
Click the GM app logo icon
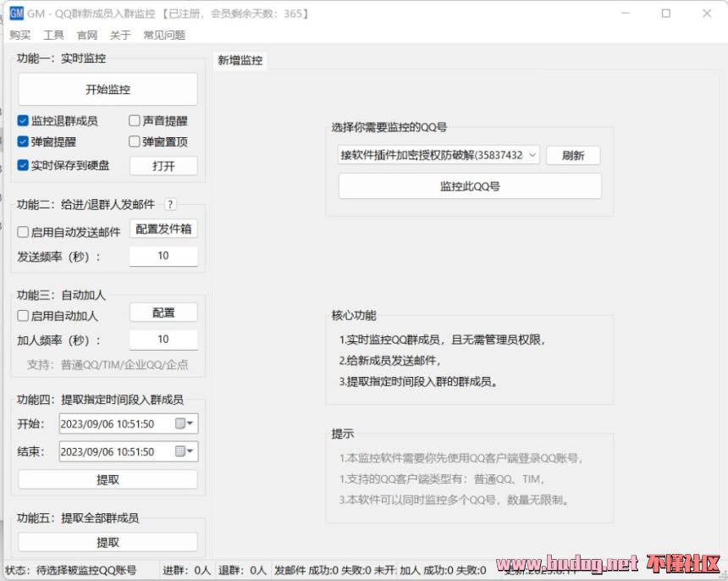pos(16,14)
